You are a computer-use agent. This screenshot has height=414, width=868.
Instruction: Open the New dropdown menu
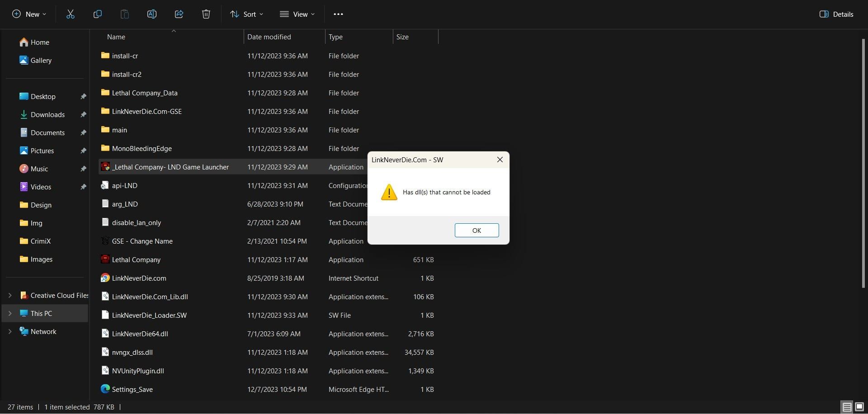pyautogui.click(x=29, y=14)
